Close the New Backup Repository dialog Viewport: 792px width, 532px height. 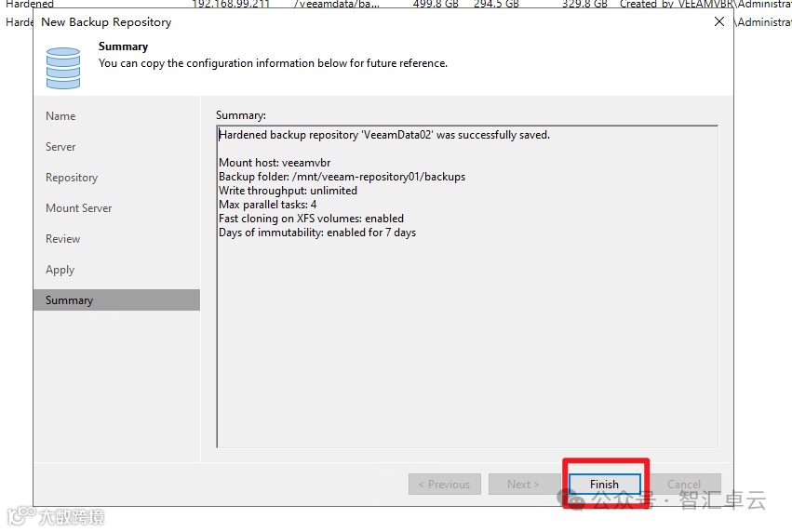pos(719,21)
